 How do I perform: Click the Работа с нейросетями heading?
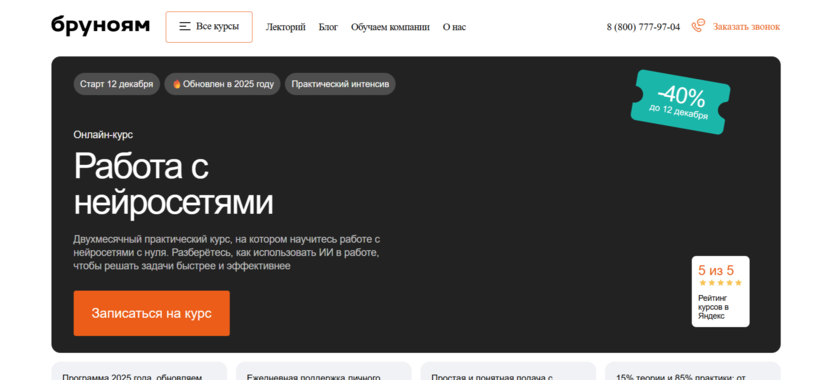point(173,184)
